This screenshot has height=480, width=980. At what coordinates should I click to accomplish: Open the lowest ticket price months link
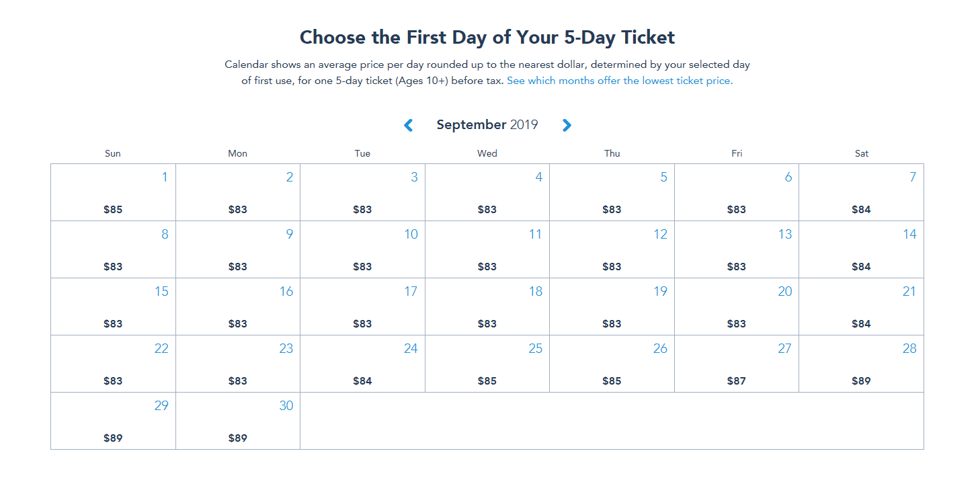[619, 81]
